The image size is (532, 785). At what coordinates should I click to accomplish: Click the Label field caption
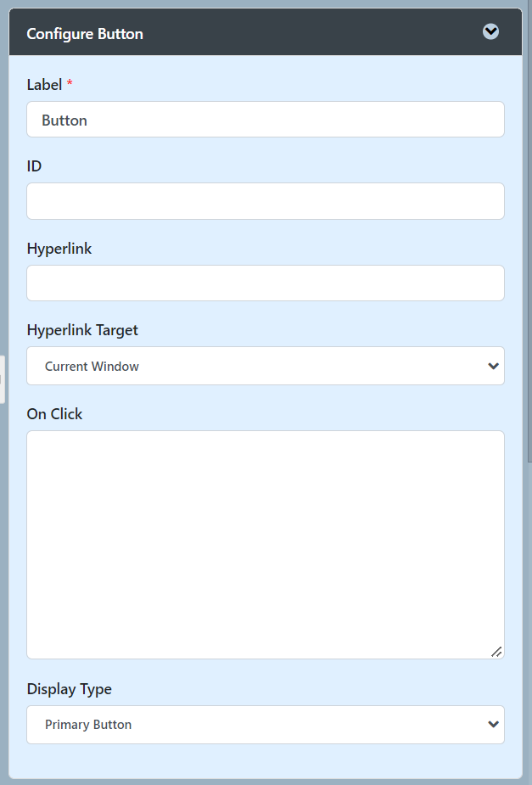(x=44, y=84)
